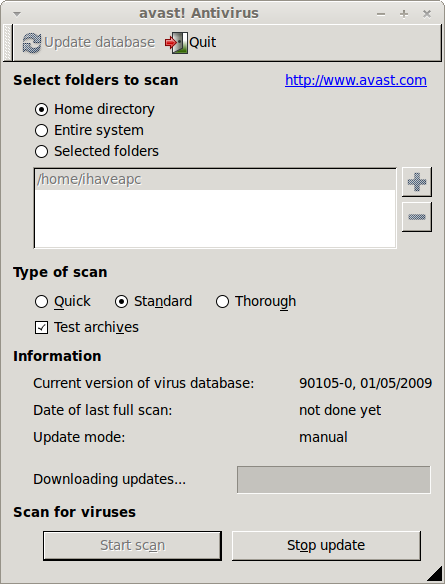445x584 pixels.
Task: Click the Update database refresh icon
Action: coord(32,42)
